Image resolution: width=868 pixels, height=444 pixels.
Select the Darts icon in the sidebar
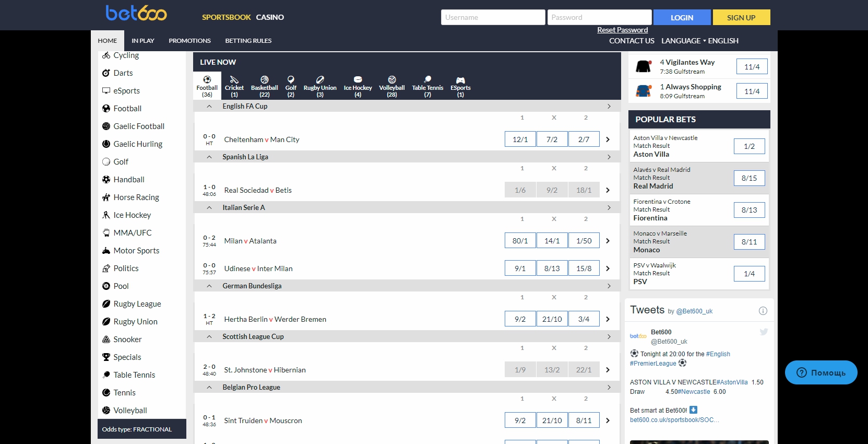point(106,73)
